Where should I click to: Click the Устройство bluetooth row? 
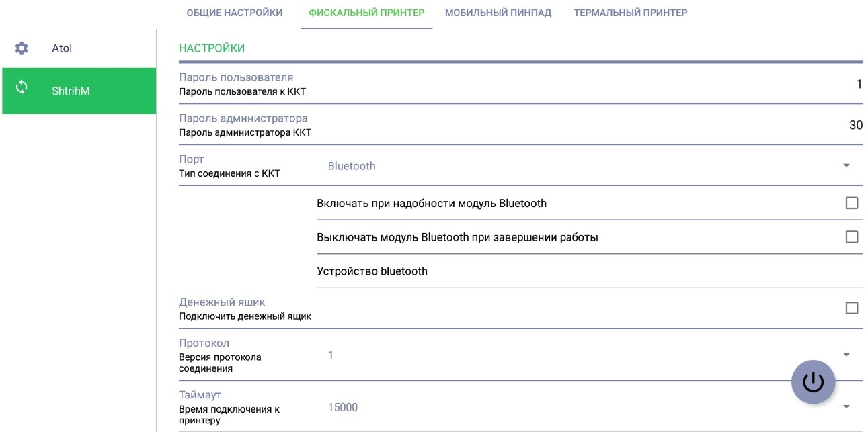pyautogui.click(x=372, y=271)
